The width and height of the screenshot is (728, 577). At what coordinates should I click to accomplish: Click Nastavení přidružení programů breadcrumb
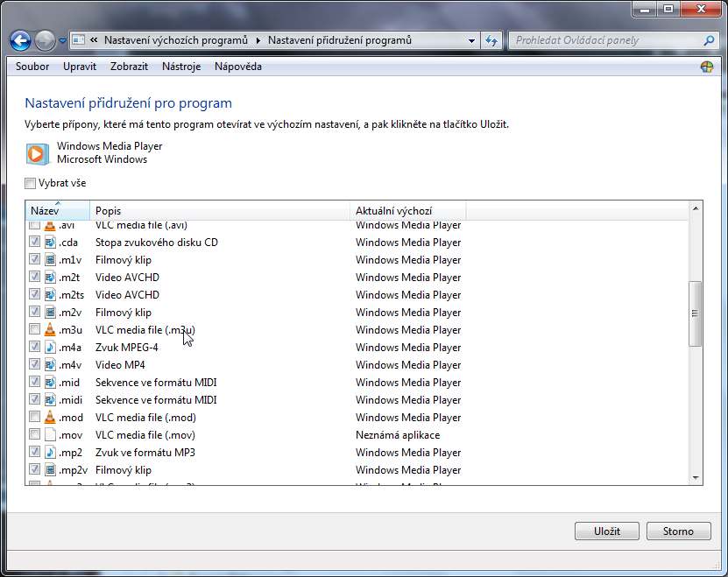pyautogui.click(x=340, y=40)
